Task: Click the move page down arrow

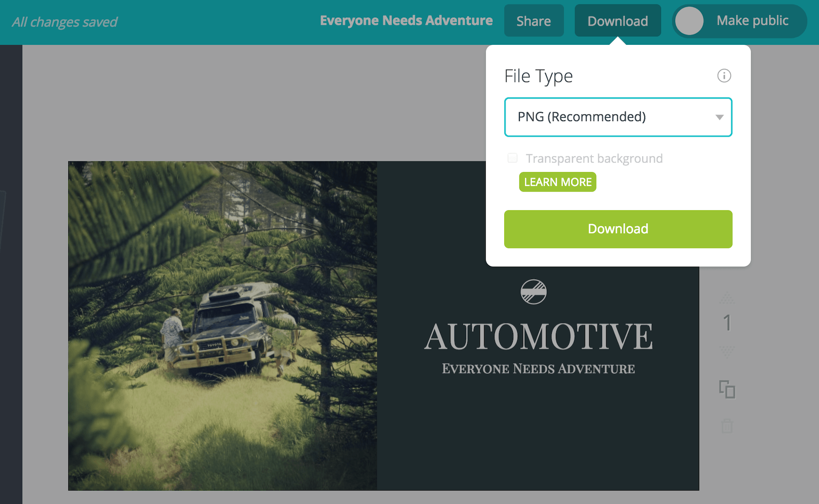Action: point(727,350)
